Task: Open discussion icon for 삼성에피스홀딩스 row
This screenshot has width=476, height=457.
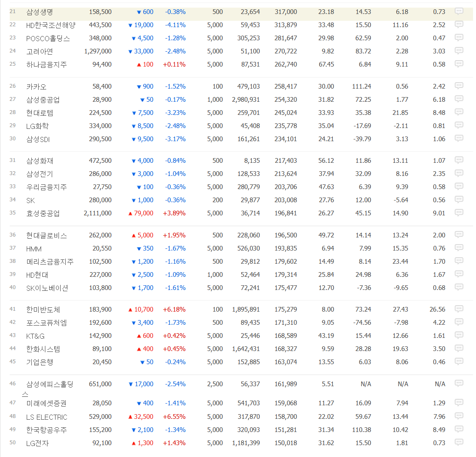Action: coord(459,383)
